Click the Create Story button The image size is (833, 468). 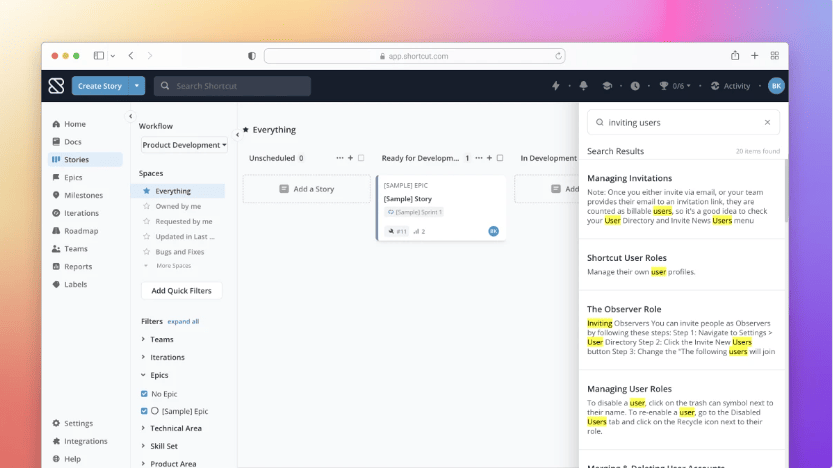100,86
